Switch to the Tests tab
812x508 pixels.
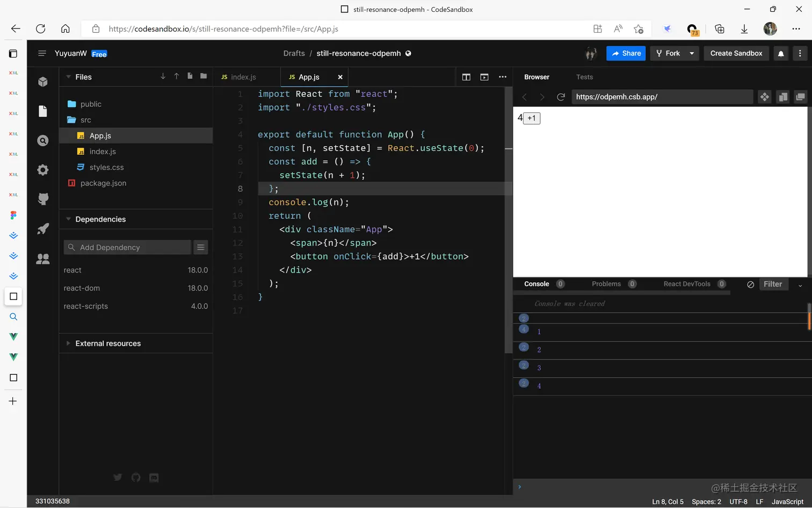tap(584, 77)
